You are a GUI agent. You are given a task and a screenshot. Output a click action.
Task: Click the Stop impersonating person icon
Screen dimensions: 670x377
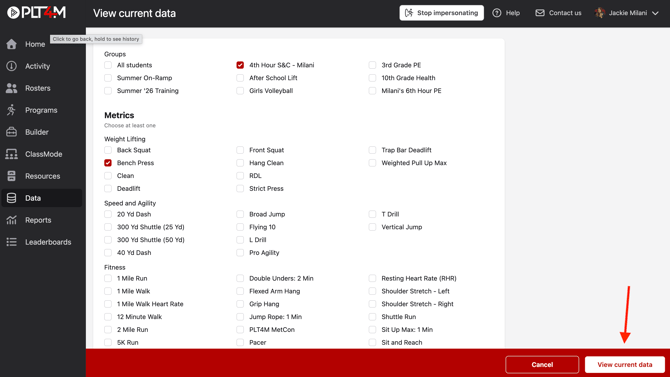click(409, 13)
